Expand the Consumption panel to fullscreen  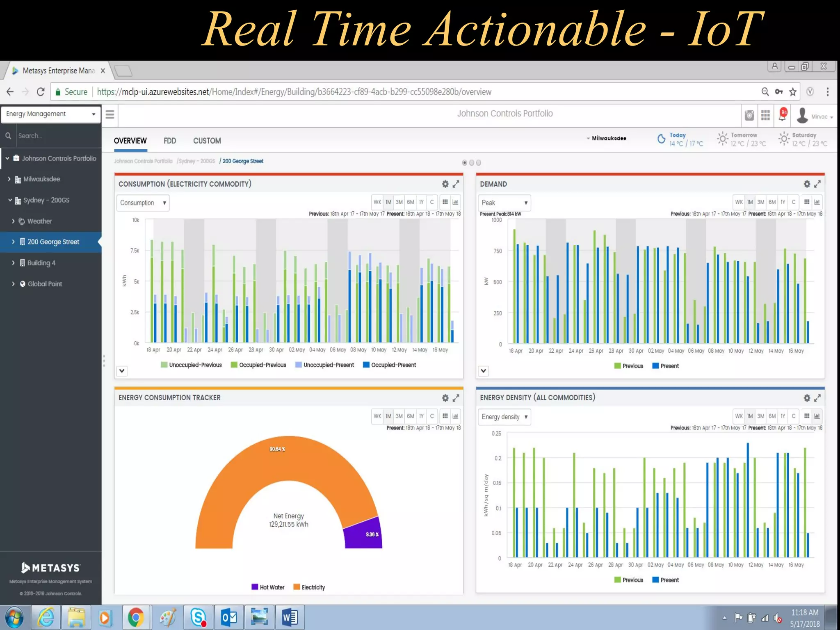456,184
